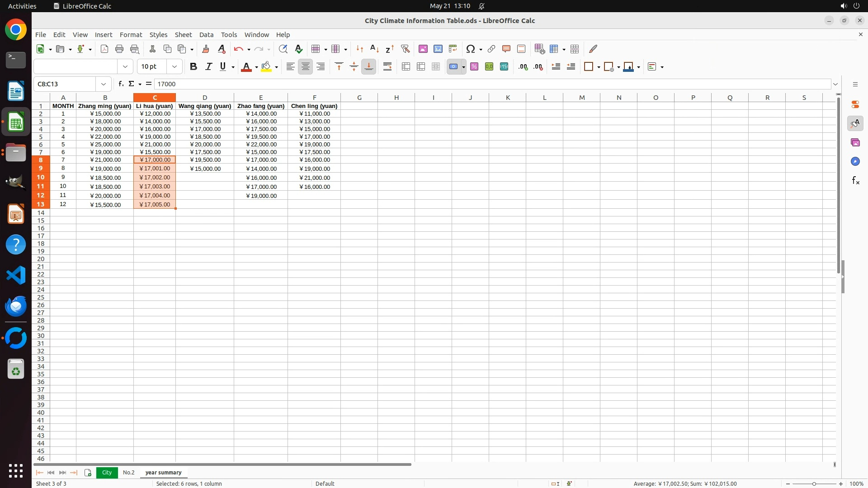Open the Data menu

206,35
